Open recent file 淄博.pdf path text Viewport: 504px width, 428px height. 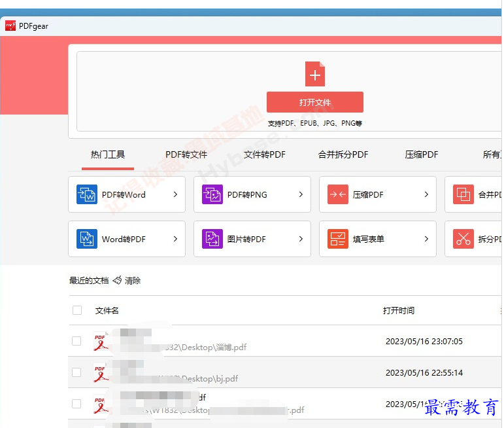coord(206,348)
